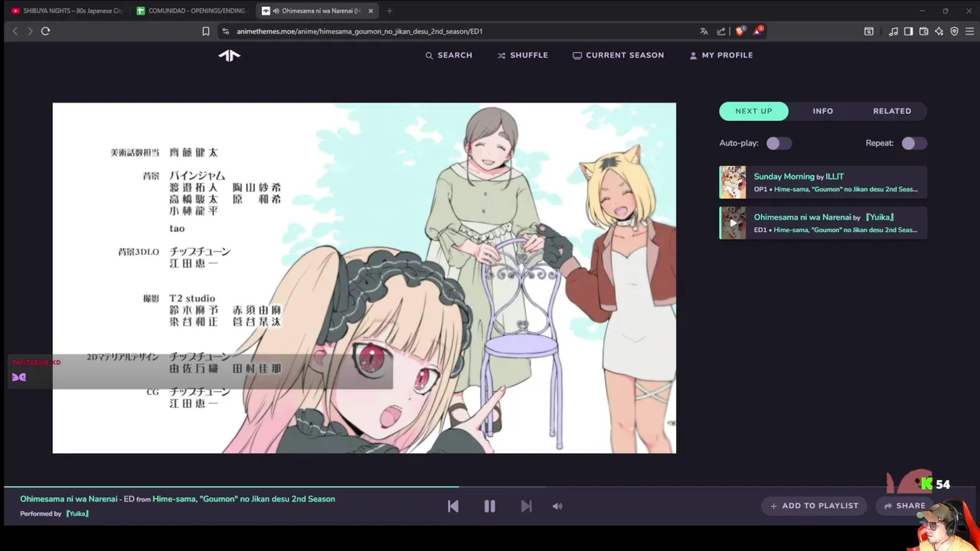This screenshot has height=551, width=980.
Task: Open Brave Shields lion icon
Action: [x=740, y=31]
